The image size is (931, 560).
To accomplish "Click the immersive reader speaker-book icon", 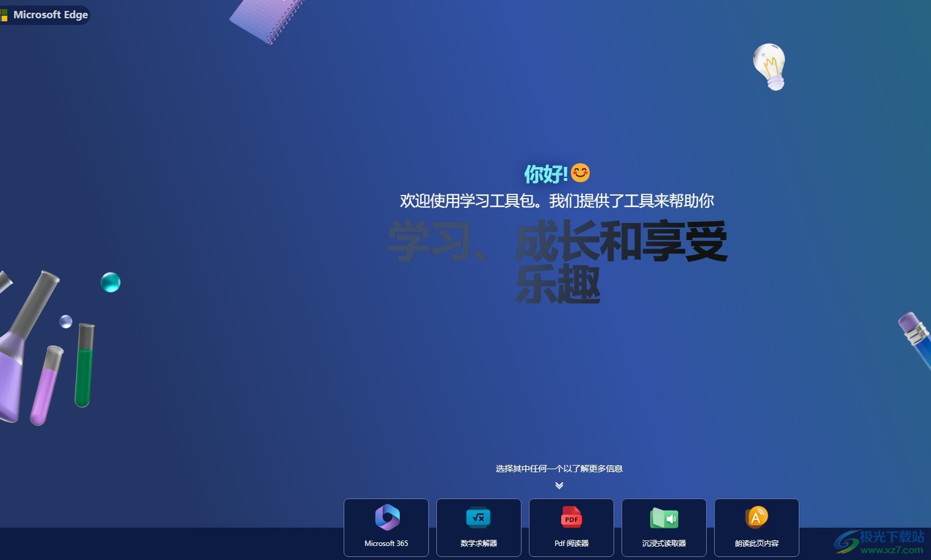I will coord(664,518).
